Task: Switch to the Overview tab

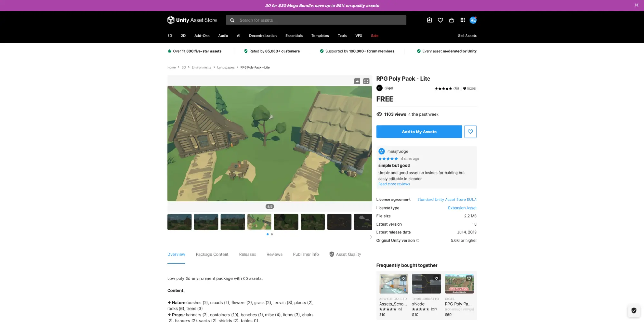Action: coord(176,254)
